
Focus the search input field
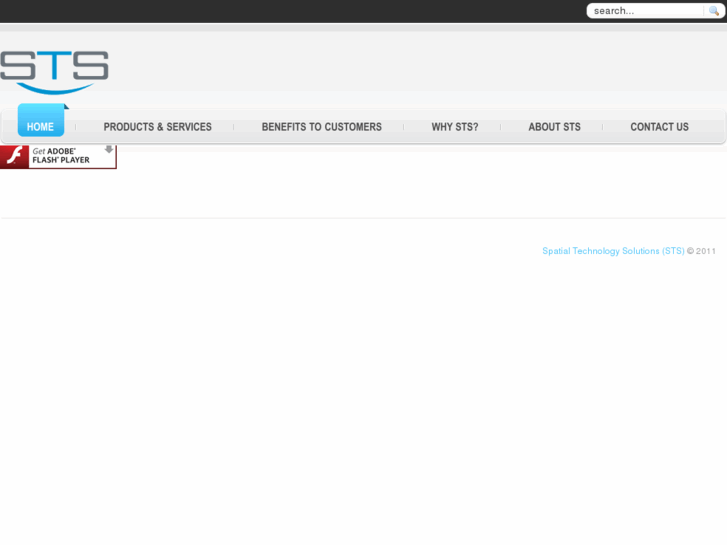[x=647, y=11]
